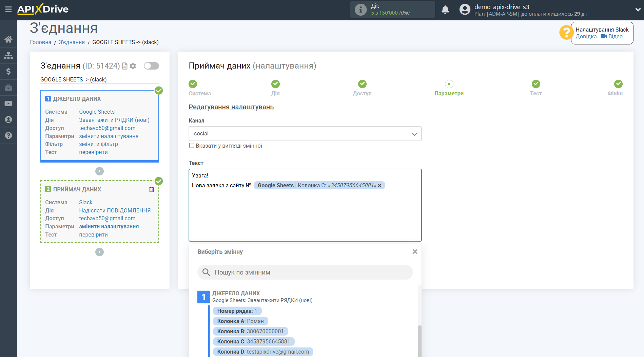Click source 'змінити налаштування' link
This screenshot has width=644, height=357.
click(x=109, y=136)
